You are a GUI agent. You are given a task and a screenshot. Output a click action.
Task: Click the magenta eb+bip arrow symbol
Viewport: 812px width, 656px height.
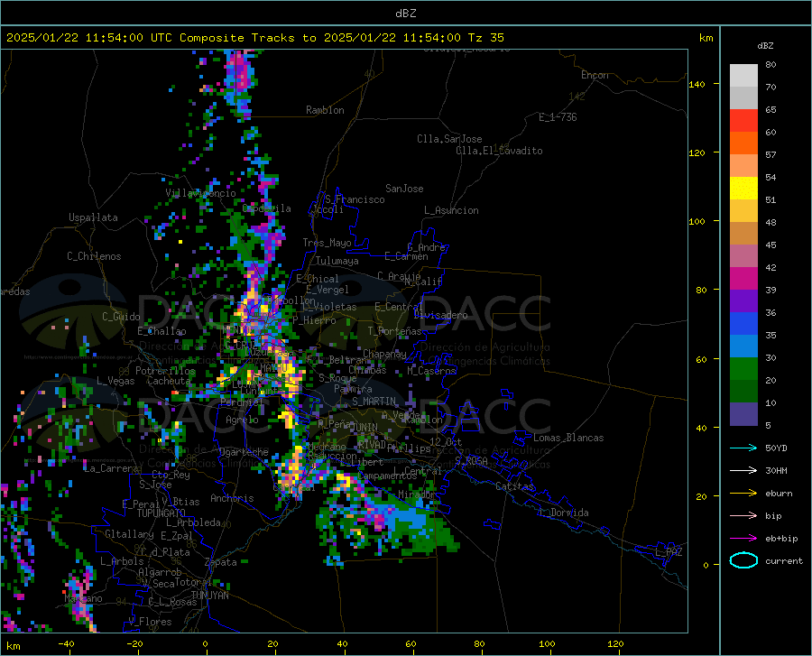point(743,539)
